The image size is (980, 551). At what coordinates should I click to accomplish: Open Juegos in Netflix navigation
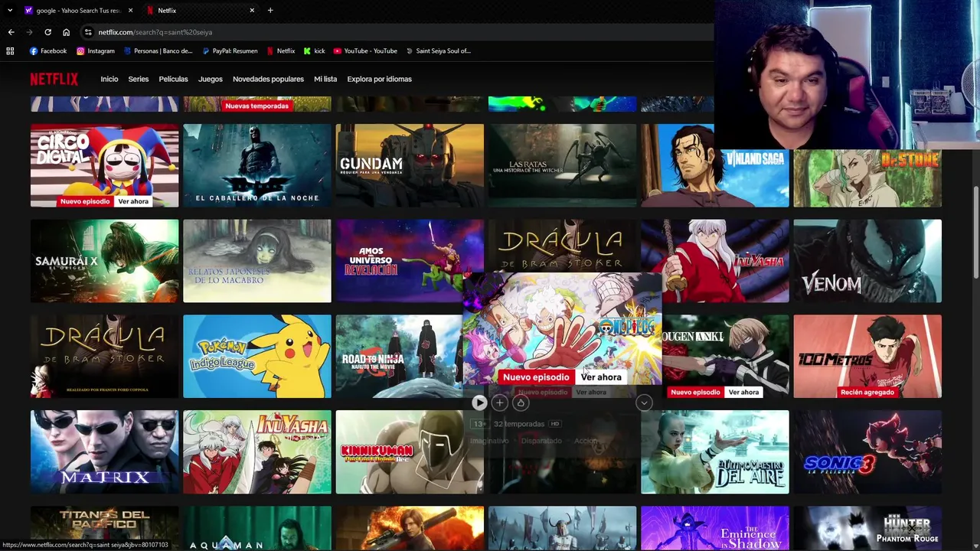coord(211,79)
